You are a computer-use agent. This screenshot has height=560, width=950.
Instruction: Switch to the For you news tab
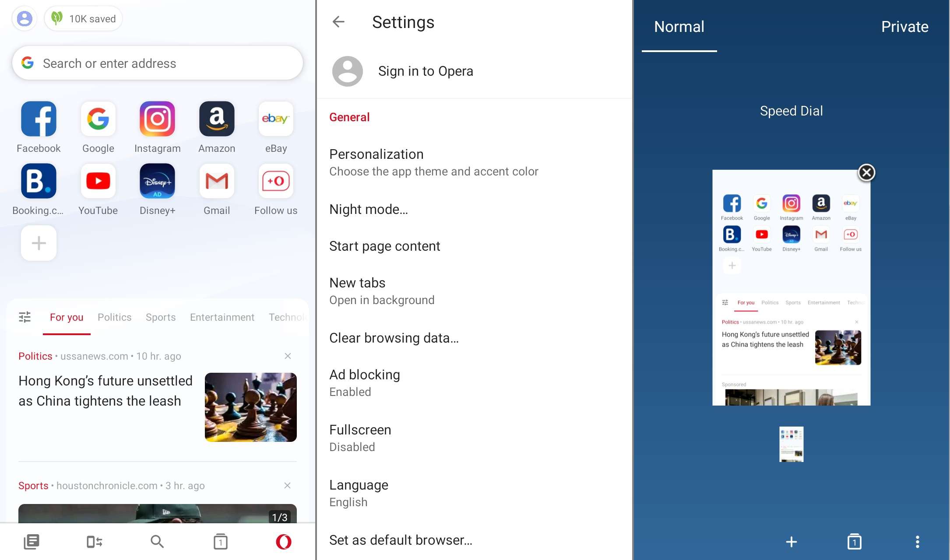pyautogui.click(x=67, y=317)
